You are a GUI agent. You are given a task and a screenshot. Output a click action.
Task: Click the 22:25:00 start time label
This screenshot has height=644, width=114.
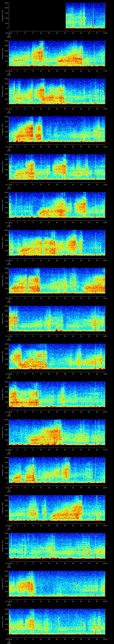click(9, 639)
